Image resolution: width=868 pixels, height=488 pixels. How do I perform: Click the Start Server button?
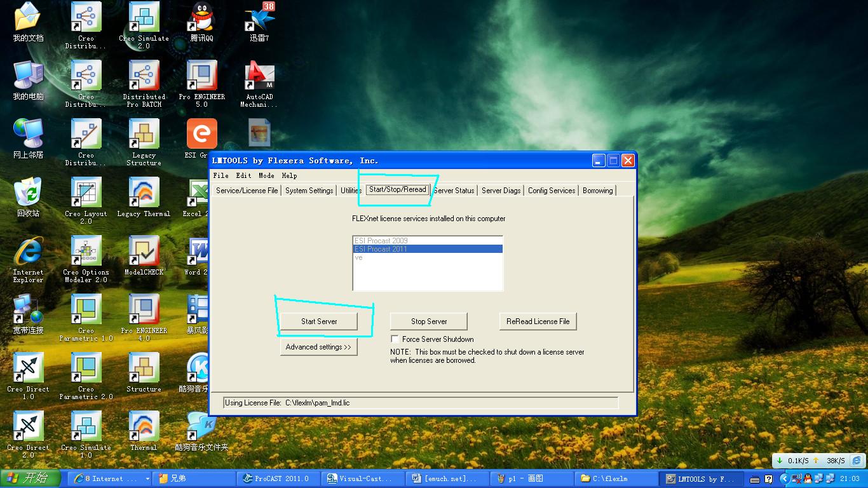click(x=319, y=322)
